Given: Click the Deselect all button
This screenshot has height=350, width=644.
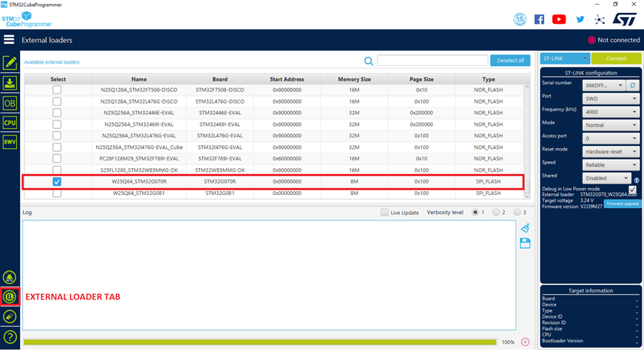Looking at the screenshot, I should pos(510,61).
